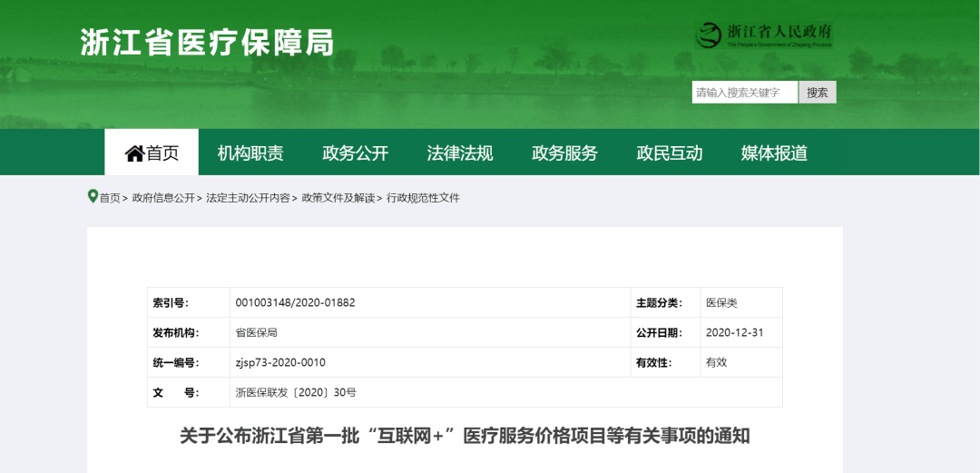Image resolution: width=980 pixels, height=473 pixels.
Task: Select the 医保类 topic category cell
Action: 741,302
